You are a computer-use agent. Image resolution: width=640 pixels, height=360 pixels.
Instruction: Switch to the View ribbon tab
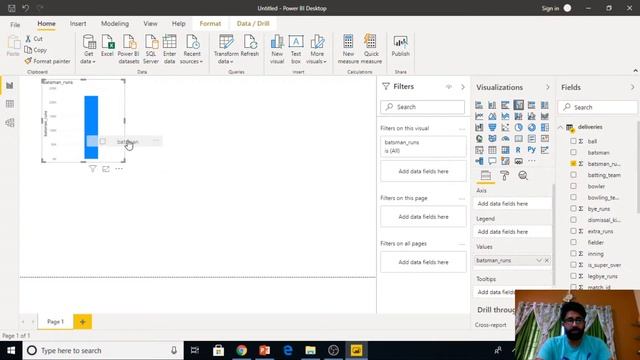click(x=150, y=24)
